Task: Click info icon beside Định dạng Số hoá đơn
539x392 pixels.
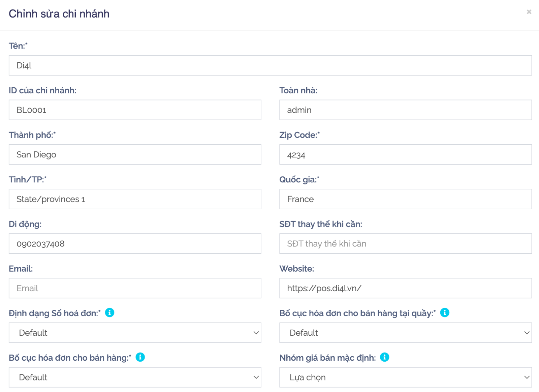Action: 109,313
